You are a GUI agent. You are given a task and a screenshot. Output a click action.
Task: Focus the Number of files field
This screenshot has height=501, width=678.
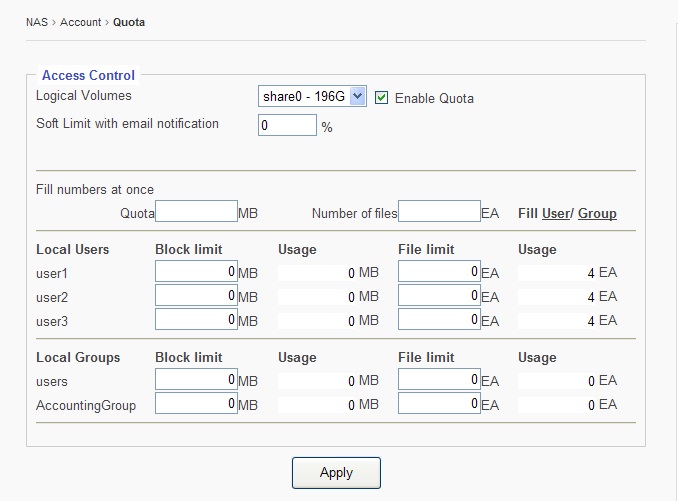pos(439,211)
